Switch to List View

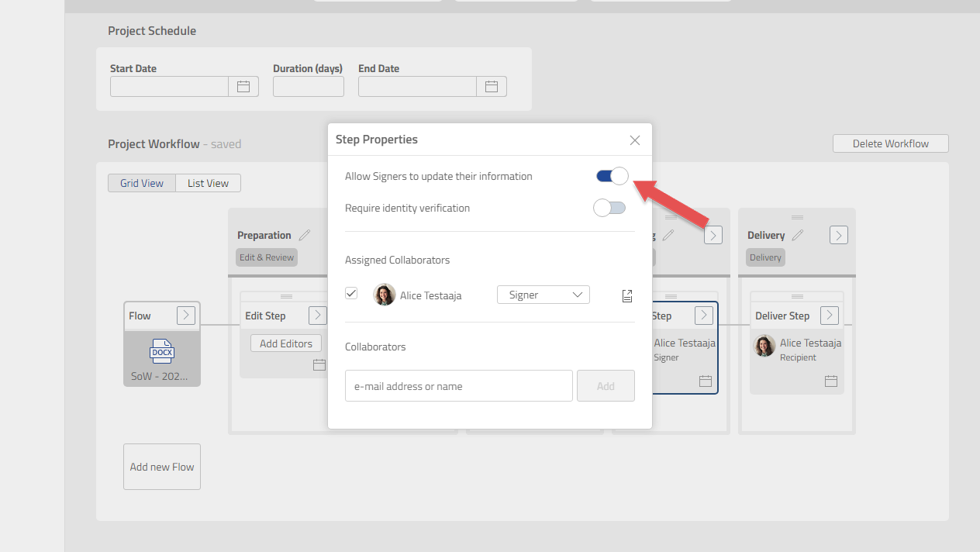point(208,183)
